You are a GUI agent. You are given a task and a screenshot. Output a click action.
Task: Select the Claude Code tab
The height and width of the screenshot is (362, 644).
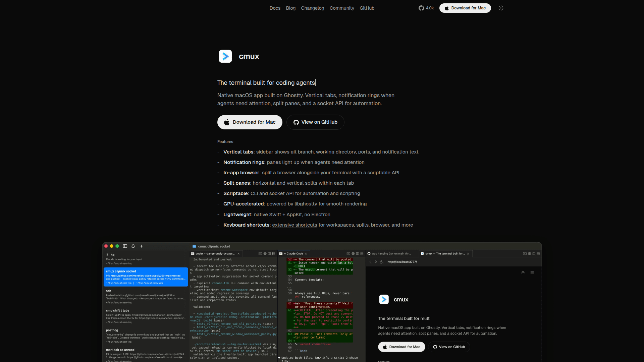294,254
